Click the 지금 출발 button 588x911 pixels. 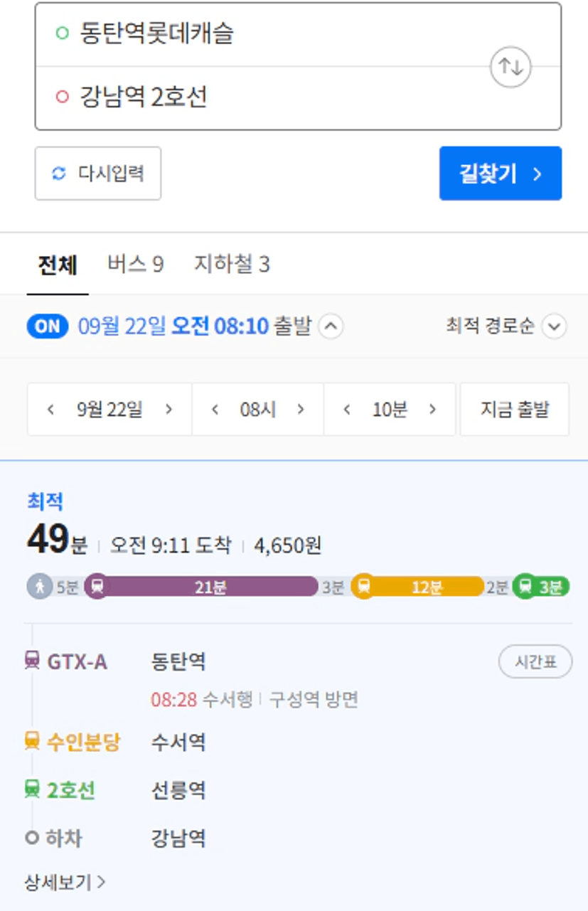tap(515, 410)
